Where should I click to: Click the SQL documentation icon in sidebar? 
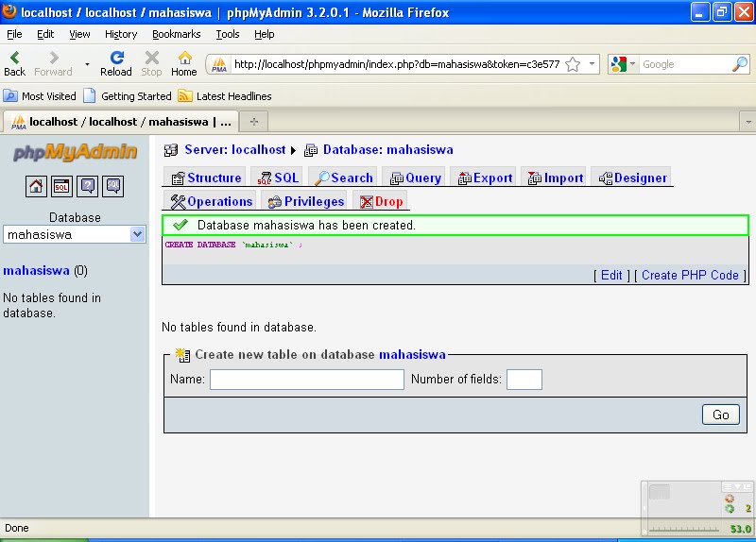[113, 186]
